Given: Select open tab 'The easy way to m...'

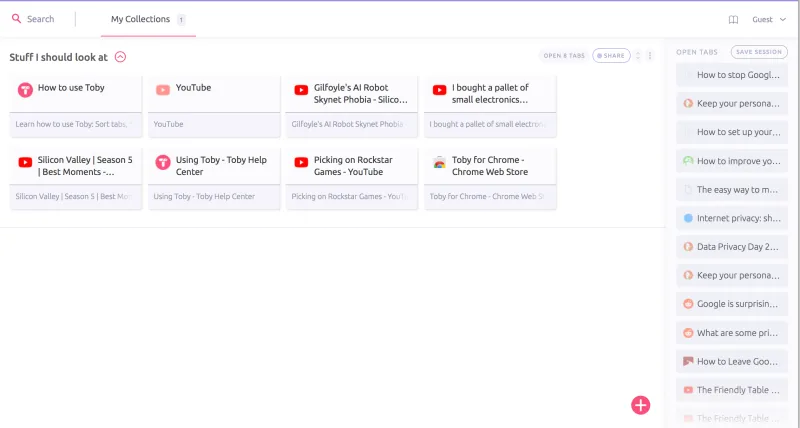Looking at the screenshot, I should [x=732, y=190].
